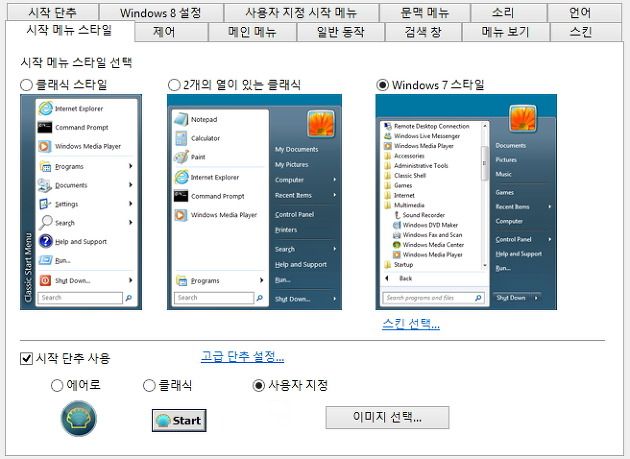The width and height of the screenshot is (630, 459).
Task: Open the 고급 단추 설정... link
Action: coord(242,356)
